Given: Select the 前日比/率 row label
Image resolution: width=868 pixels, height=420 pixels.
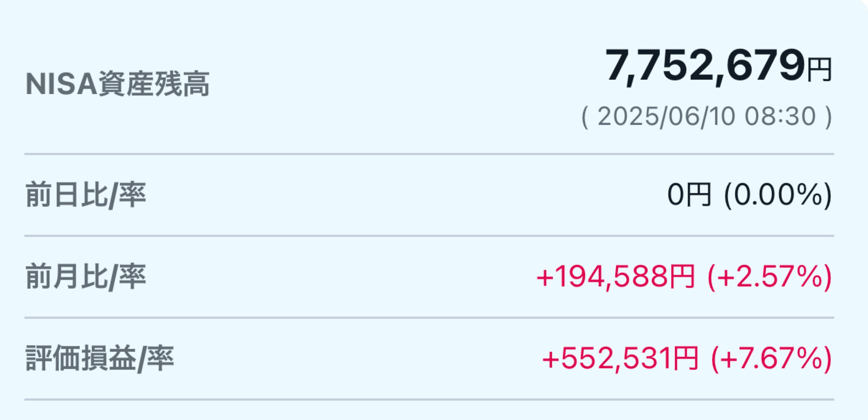Looking at the screenshot, I should 86,195.
